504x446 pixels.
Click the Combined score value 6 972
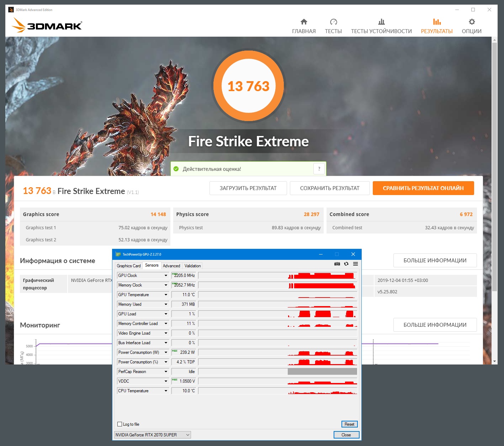coord(466,214)
